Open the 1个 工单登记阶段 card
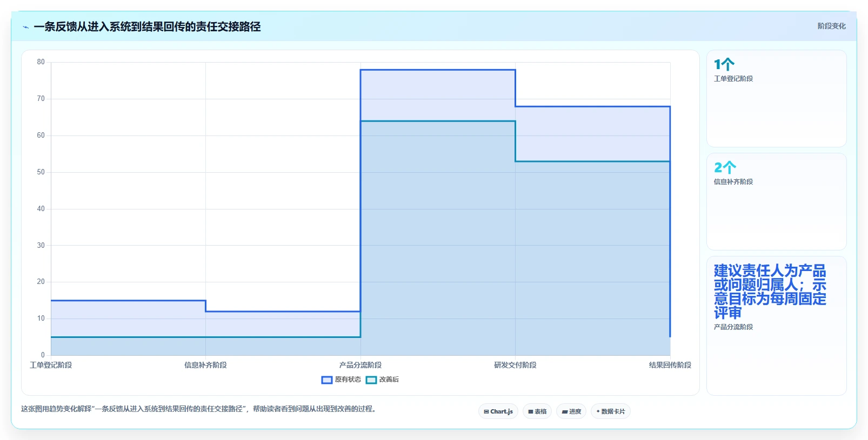Screen dimensions: 868x440 (x=777, y=98)
